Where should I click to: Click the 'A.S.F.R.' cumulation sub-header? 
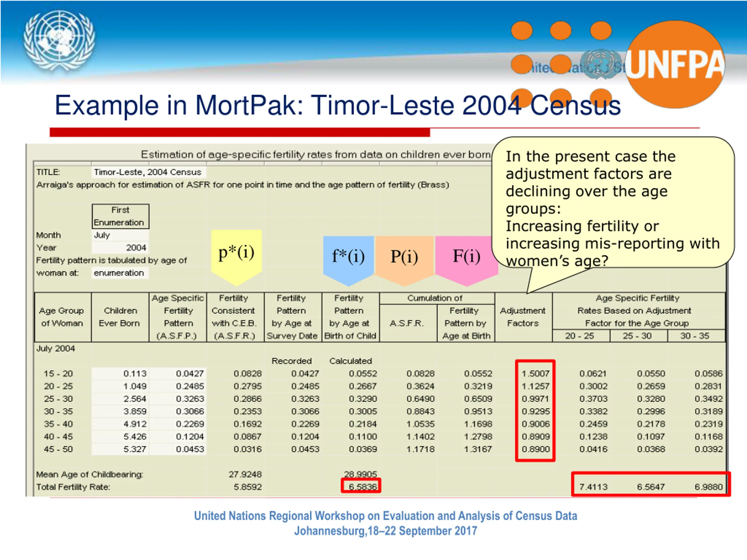click(x=408, y=323)
